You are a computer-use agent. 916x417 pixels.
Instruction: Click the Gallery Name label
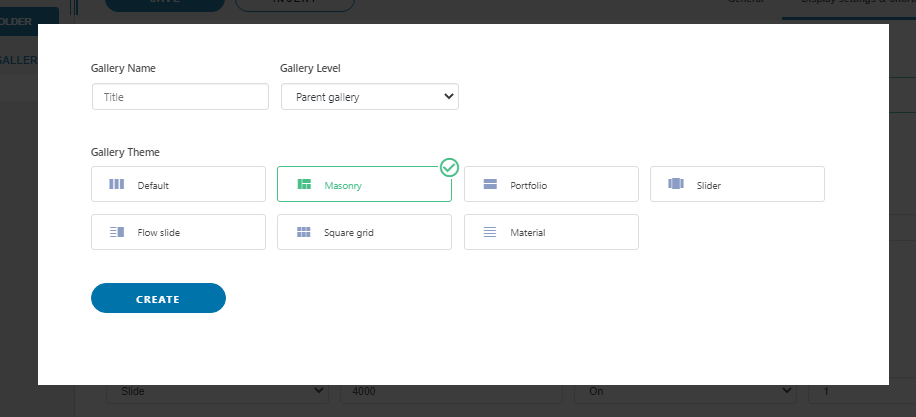point(123,68)
